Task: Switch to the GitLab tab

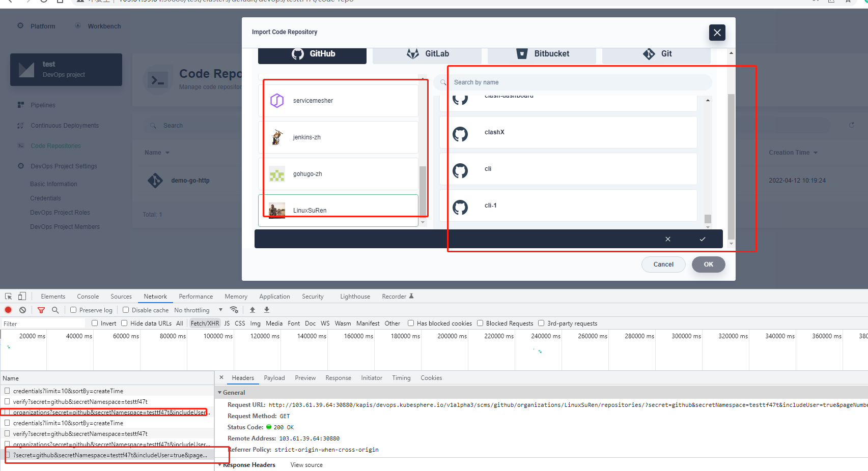Action: click(427, 53)
